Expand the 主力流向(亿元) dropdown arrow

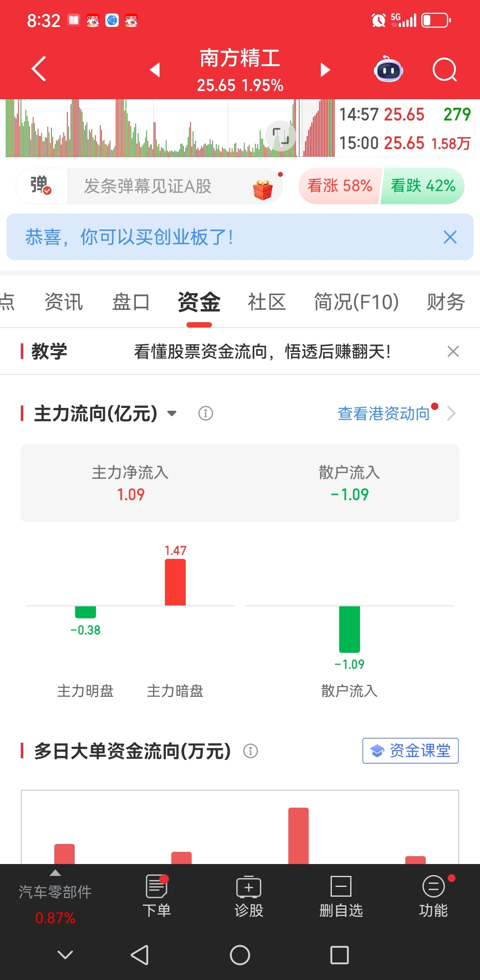tap(172, 413)
